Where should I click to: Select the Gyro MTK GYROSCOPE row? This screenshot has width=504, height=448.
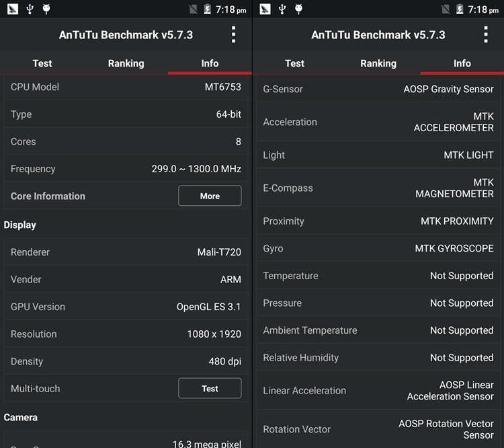coord(378,248)
